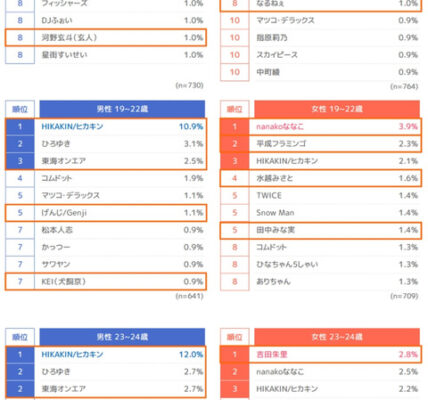This screenshot has height=400, width=428.
Task: Click the 順位 label beside 男性 19~22歳
Action: pos(20,109)
